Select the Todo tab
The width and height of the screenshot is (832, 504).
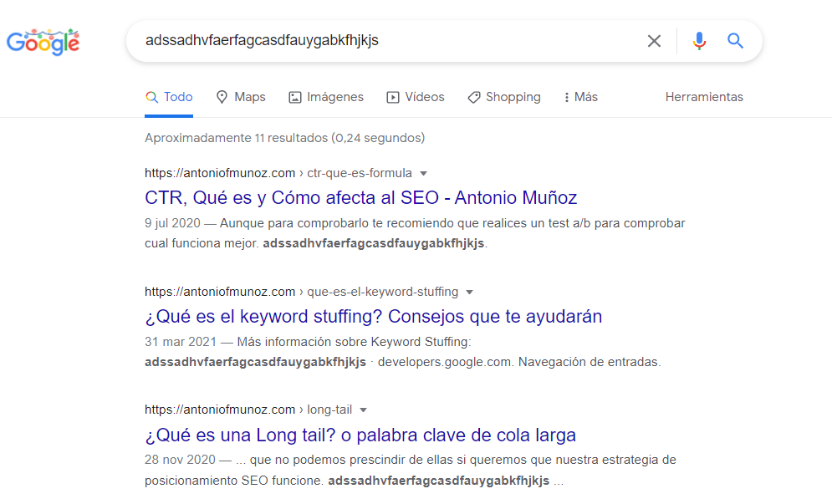[x=169, y=97]
